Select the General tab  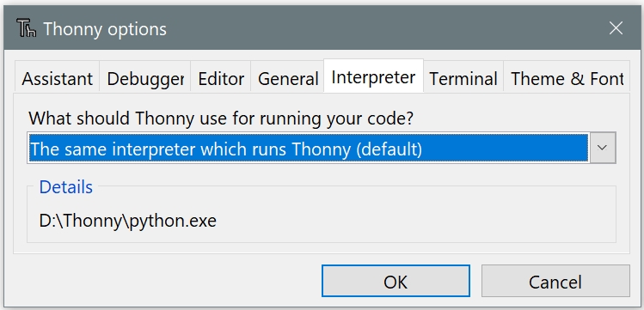pos(288,78)
